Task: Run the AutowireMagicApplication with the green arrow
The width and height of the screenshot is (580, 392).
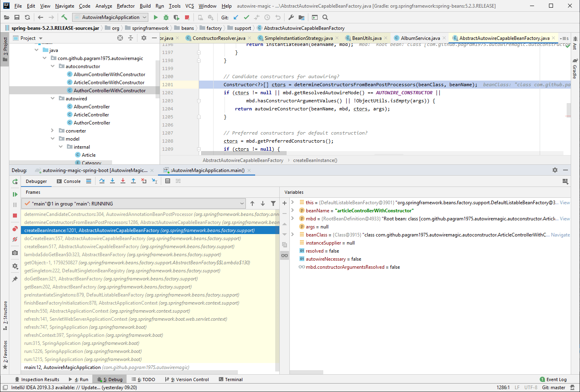Action: click(155, 17)
